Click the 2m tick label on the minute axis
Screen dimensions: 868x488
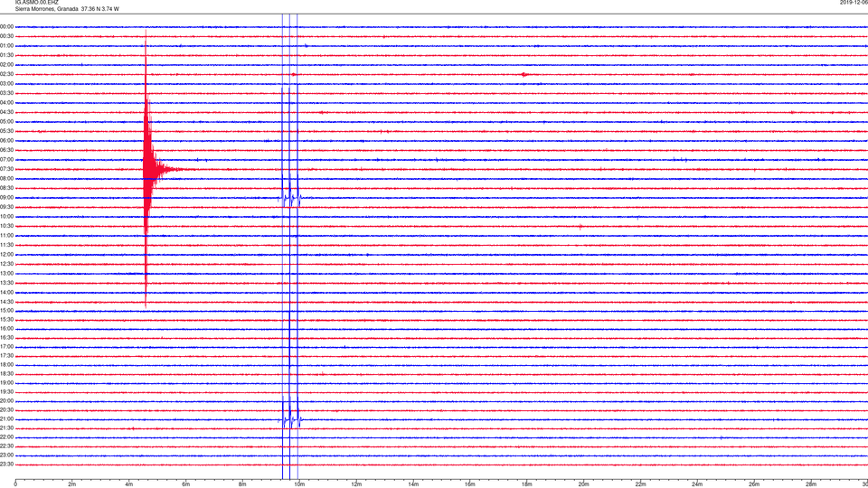point(72,484)
